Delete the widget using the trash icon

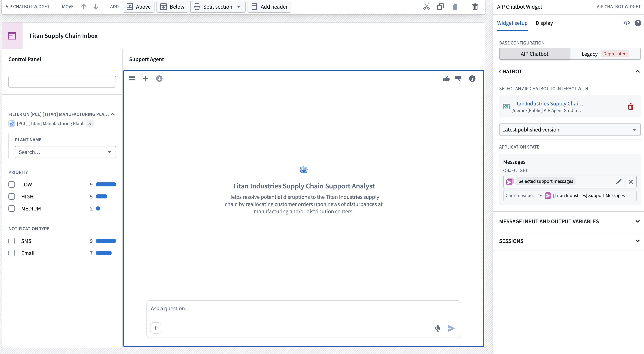(475, 7)
